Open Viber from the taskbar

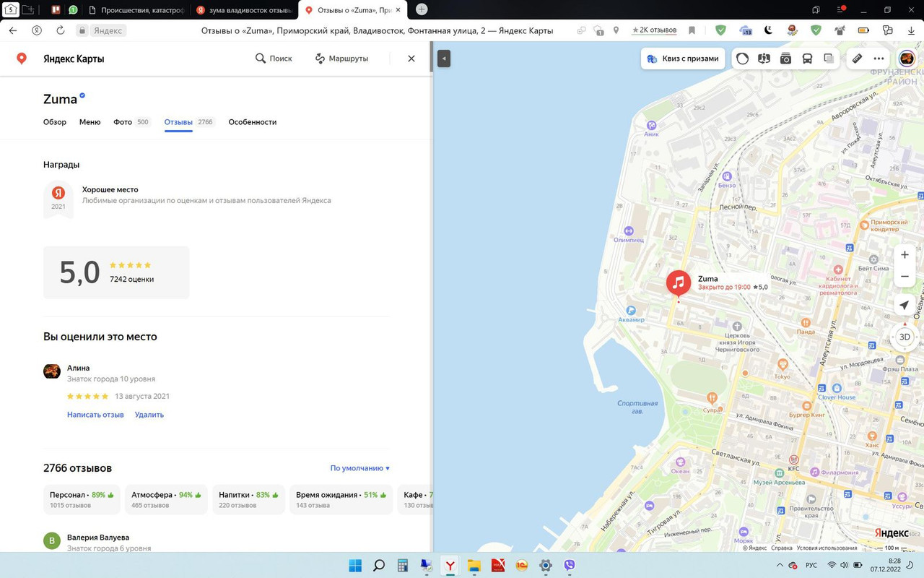570,566
